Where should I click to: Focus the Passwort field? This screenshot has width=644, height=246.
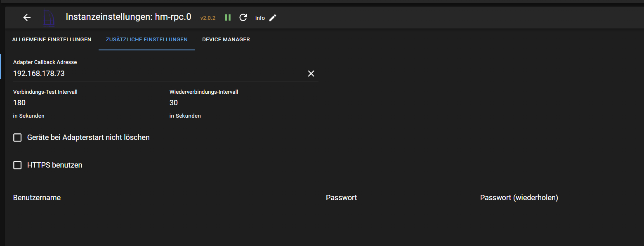401,198
